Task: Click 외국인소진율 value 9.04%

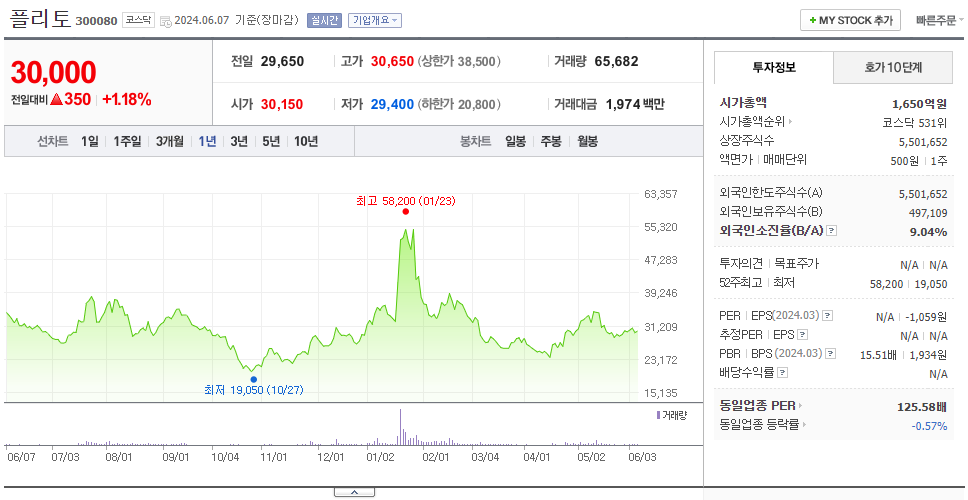Action: 930,231
